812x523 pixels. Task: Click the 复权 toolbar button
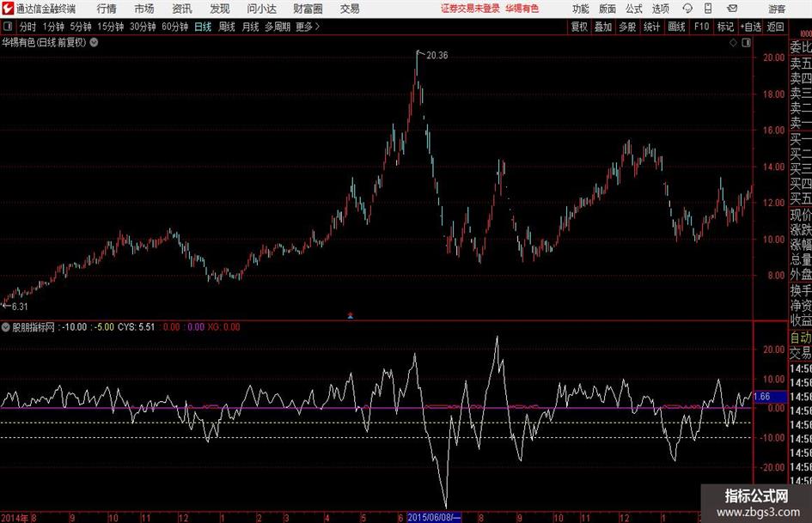click(579, 27)
